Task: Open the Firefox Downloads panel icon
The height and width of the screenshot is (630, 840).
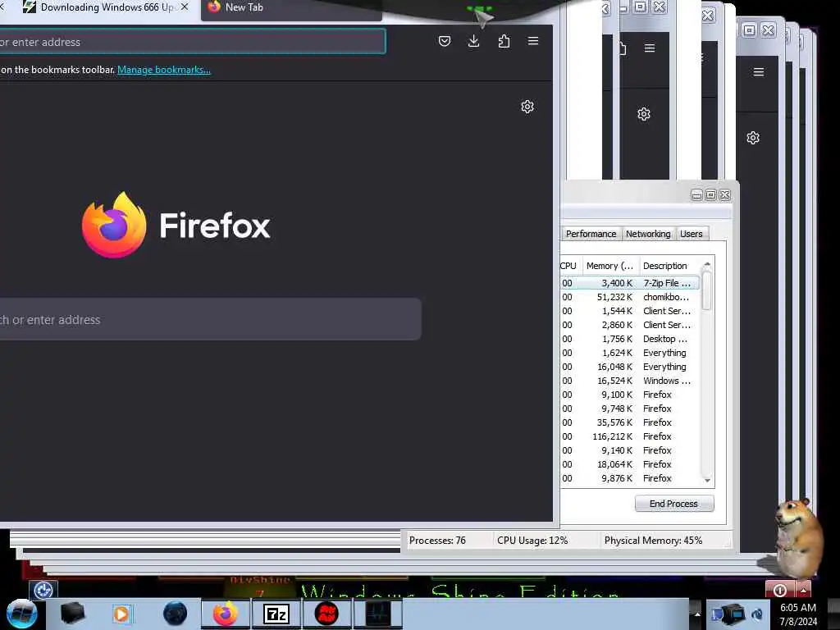Action: 473,41
